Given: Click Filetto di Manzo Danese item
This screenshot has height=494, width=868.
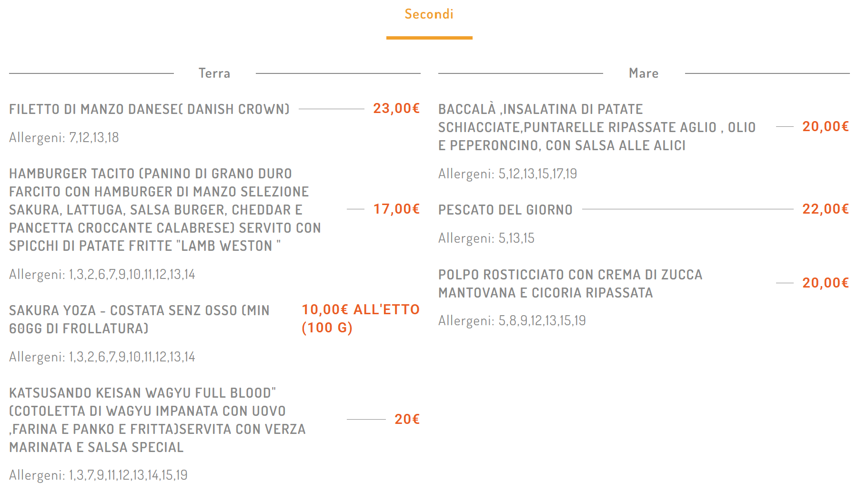Looking at the screenshot, I should point(149,109).
